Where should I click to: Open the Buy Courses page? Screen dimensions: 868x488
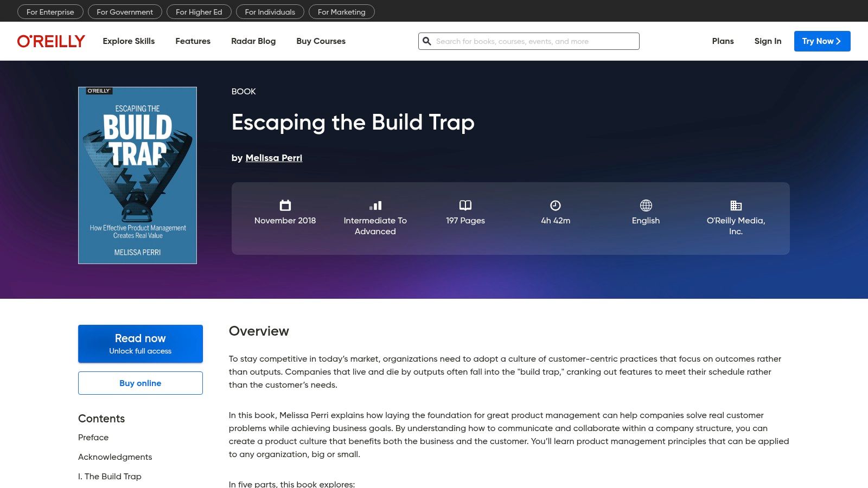point(321,41)
